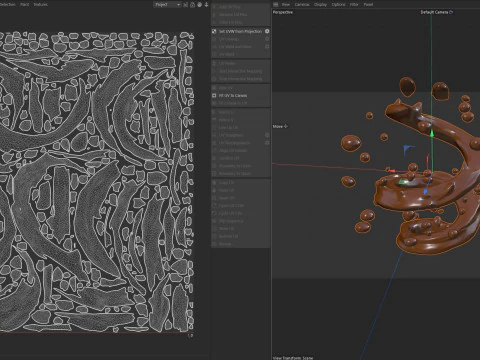
Task: Click the Remove UV Pins command icon
Action: [x=214, y=15]
